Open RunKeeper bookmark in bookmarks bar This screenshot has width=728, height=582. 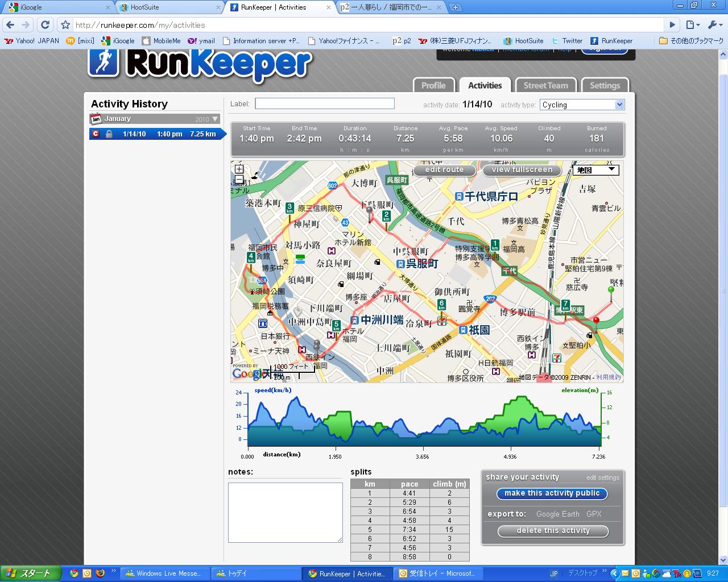[611, 41]
